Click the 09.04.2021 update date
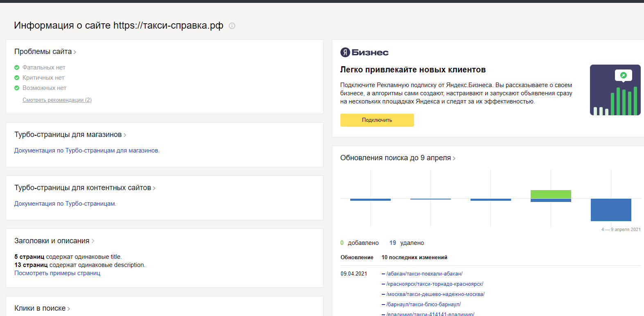This screenshot has height=316, width=644. (x=354, y=274)
